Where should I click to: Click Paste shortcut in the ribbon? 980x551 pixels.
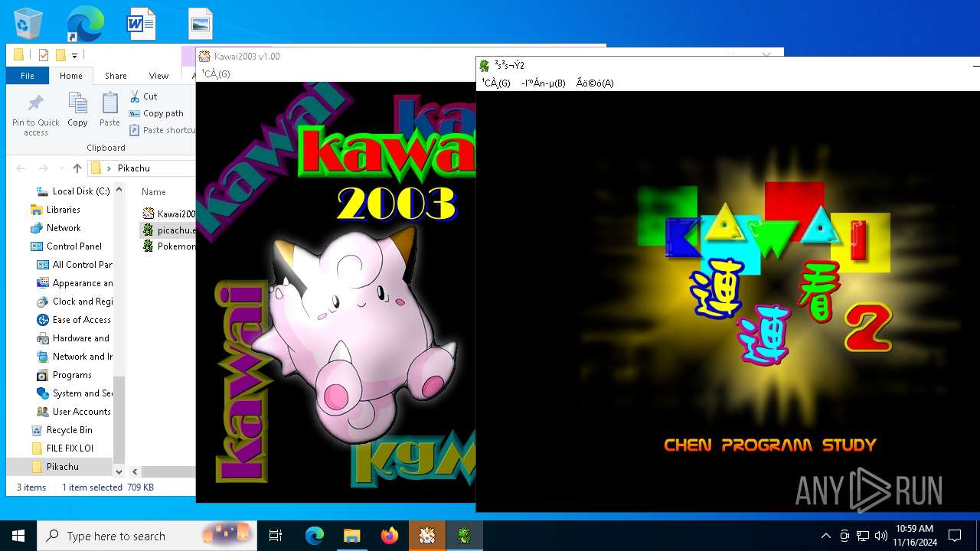tap(162, 130)
